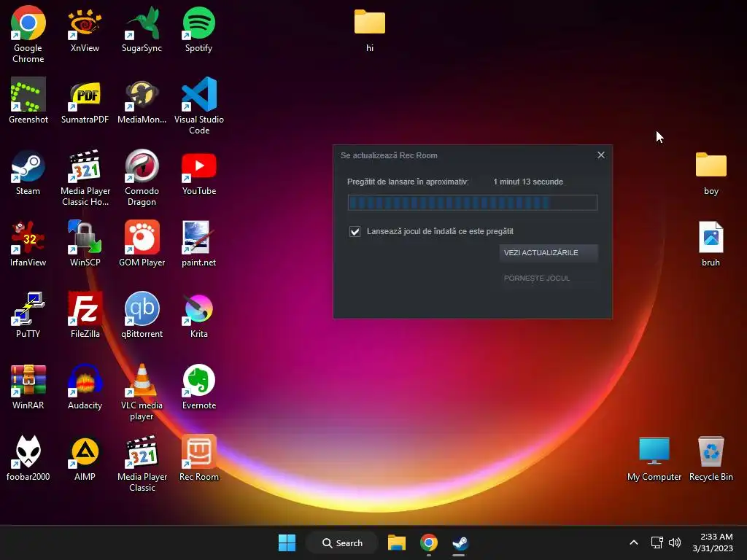The width and height of the screenshot is (747, 560).
Task: Open the YouTube desktop shortcut
Action: [x=198, y=172]
